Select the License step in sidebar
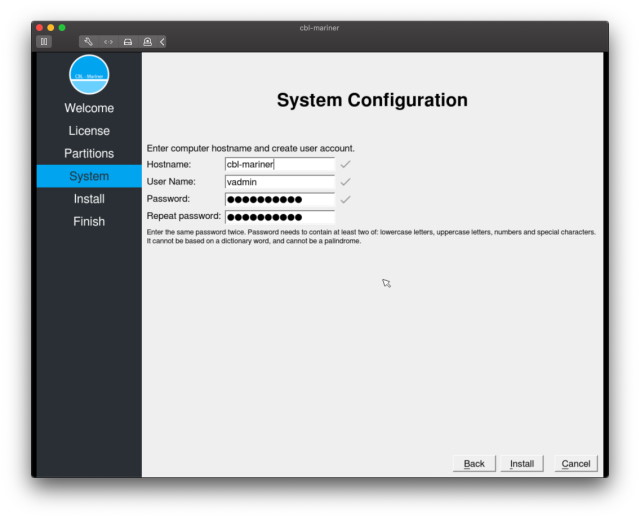 [89, 131]
